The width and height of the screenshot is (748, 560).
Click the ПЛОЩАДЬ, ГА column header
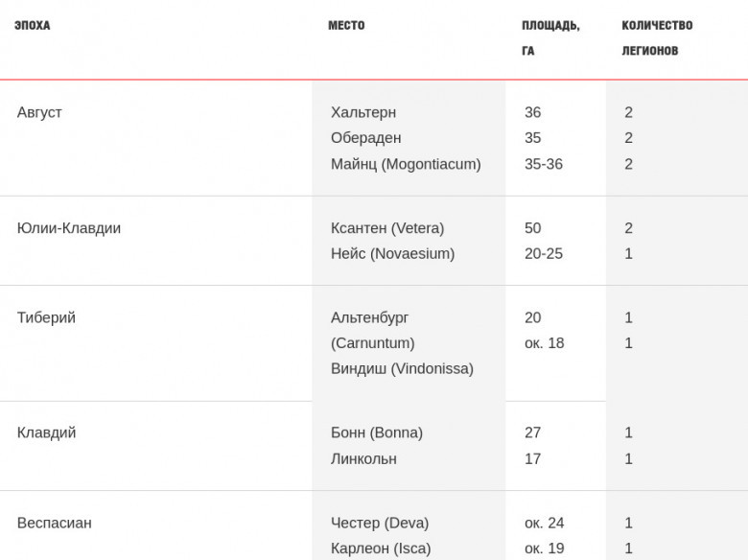(x=550, y=37)
